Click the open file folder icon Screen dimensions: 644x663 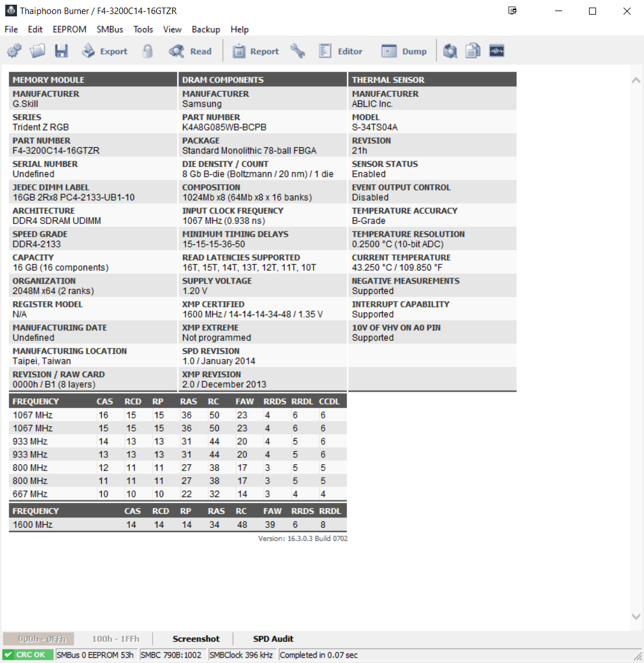(x=37, y=51)
